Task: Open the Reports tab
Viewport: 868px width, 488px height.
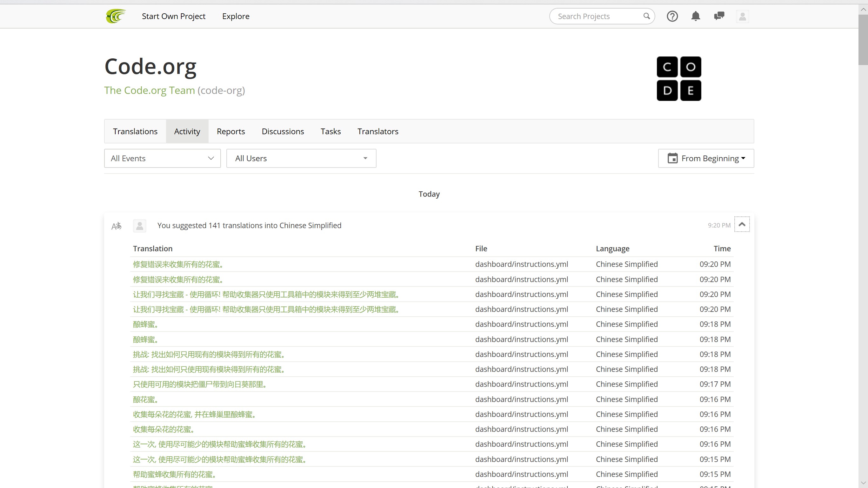Action: pos(231,131)
